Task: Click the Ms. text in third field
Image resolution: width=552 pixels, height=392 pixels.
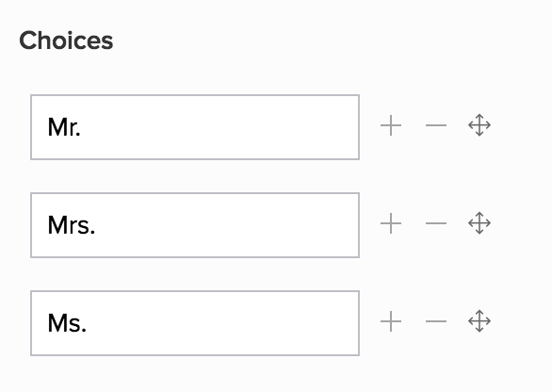Action: [x=67, y=323]
